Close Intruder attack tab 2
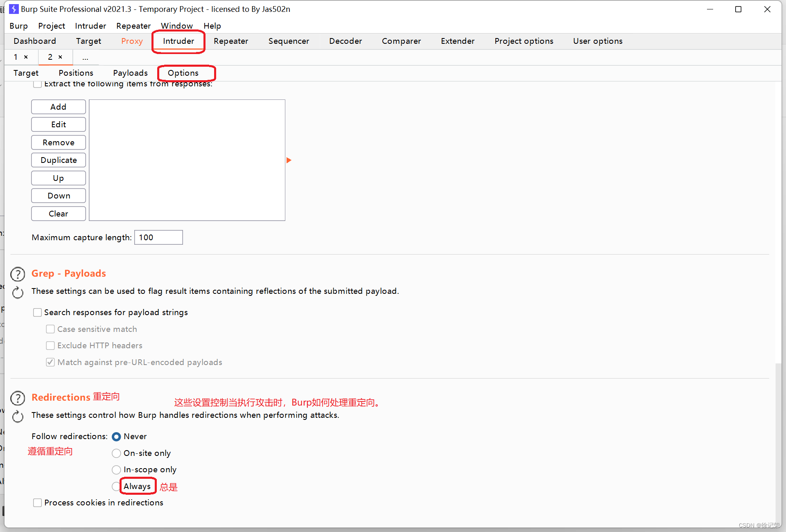Viewport: 786px width, 532px height. (x=60, y=57)
